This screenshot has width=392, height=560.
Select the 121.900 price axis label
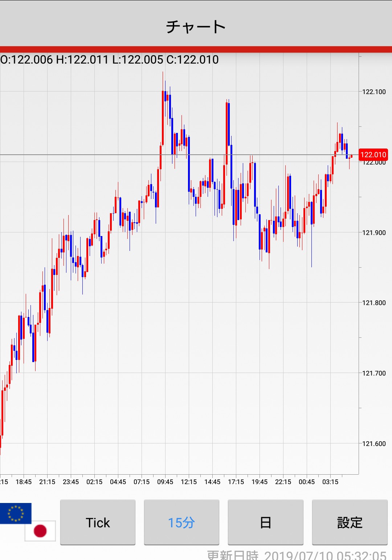(x=374, y=232)
